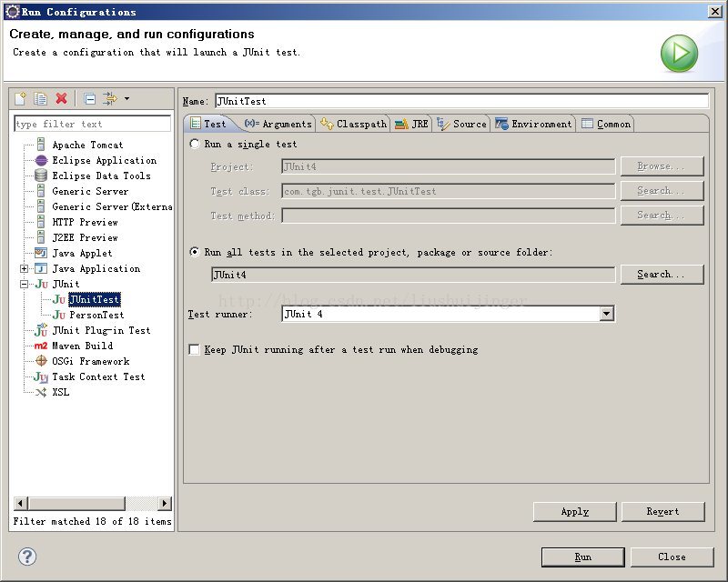This screenshot has width=728, height=582.
Task: Select PersonTest configuration in tree
Action: [96, 315]
